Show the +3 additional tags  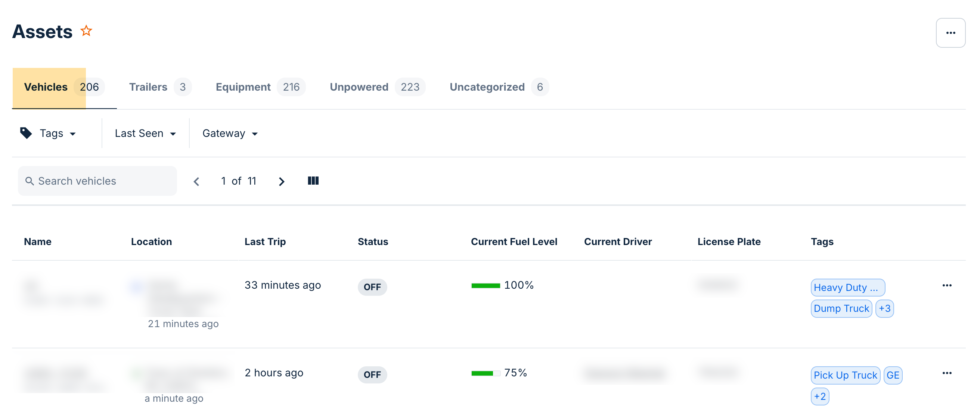(884, 308)
